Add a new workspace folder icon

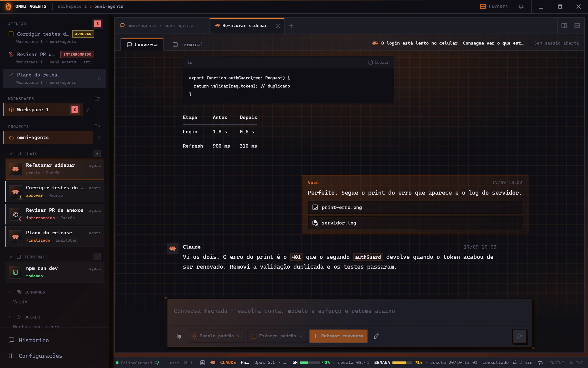point(97,99)
